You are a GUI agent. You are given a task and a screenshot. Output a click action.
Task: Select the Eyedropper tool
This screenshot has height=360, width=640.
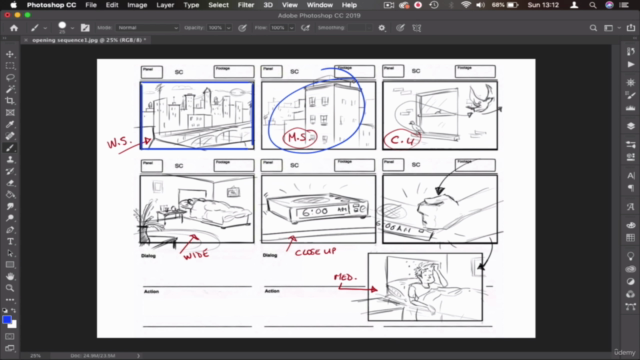click(10, 124)
